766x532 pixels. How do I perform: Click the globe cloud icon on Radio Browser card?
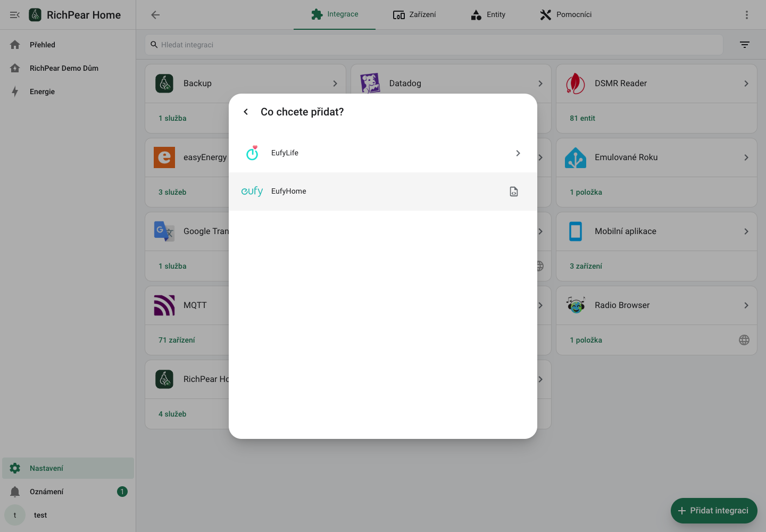click(x=744, y=340)
